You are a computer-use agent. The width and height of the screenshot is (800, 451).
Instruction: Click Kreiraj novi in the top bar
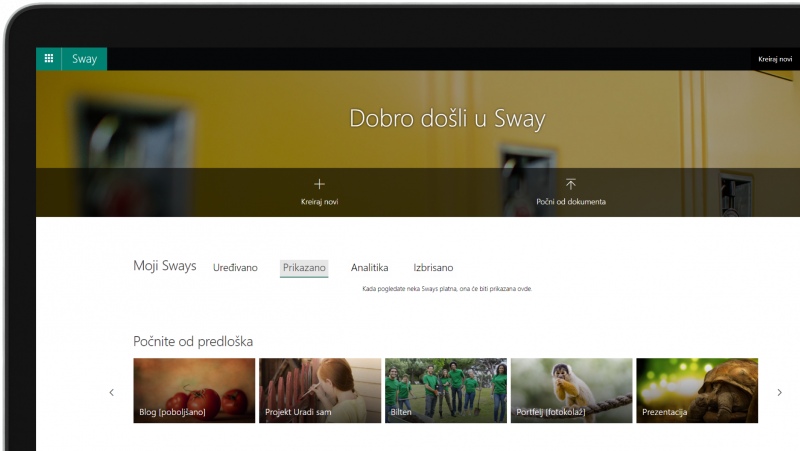click(x=775, y=59)
